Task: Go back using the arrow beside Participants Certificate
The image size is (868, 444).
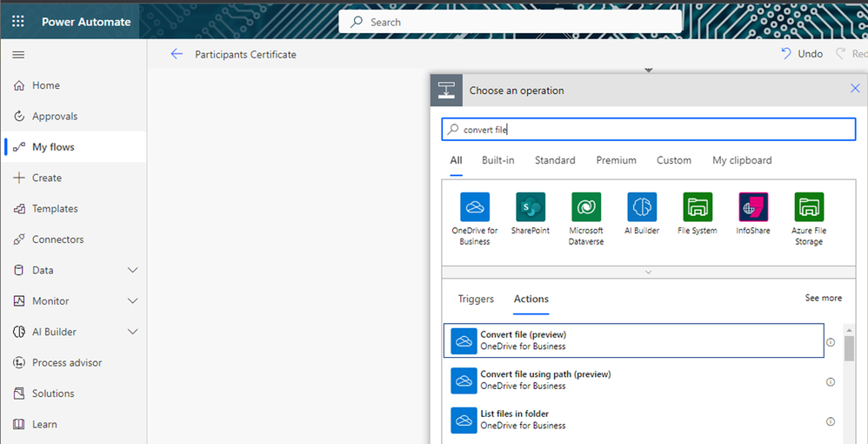Action: pos(177,54)
